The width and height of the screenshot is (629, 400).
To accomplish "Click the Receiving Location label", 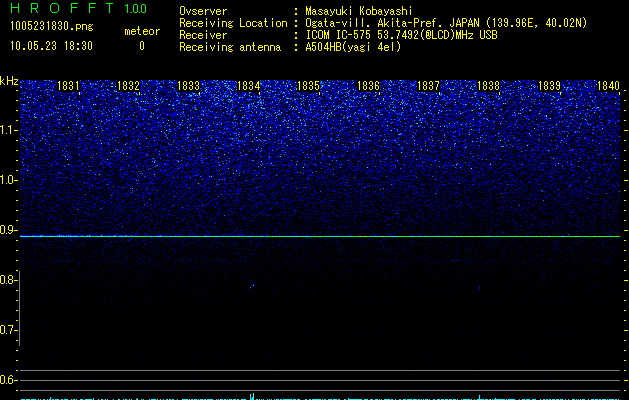I will pyautogui.click(x=233, y=23).
